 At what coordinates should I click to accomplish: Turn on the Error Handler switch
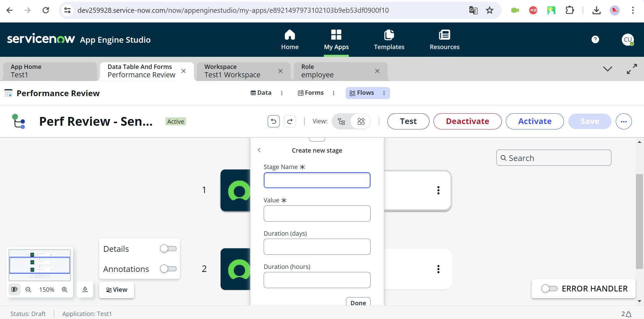(x=549, y=289)
